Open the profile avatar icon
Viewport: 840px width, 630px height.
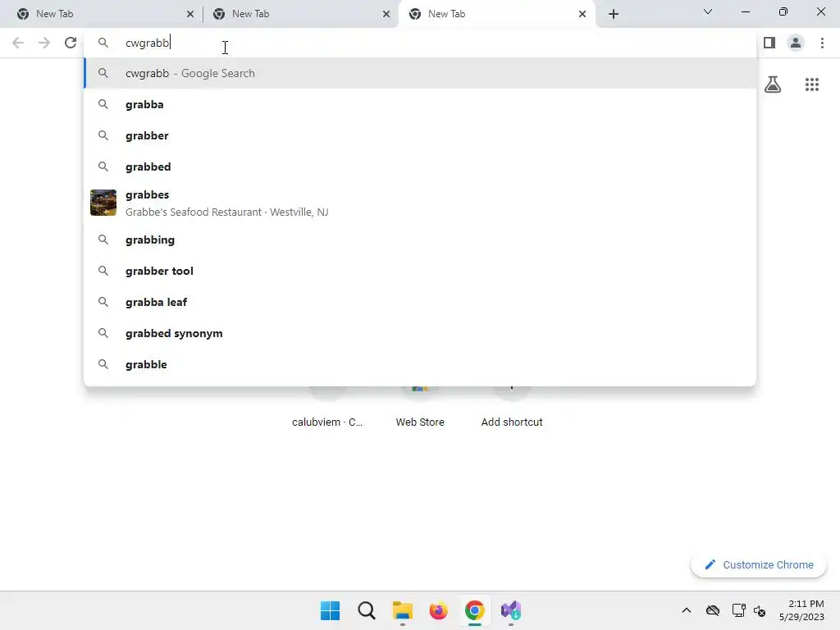pos(796,43)
